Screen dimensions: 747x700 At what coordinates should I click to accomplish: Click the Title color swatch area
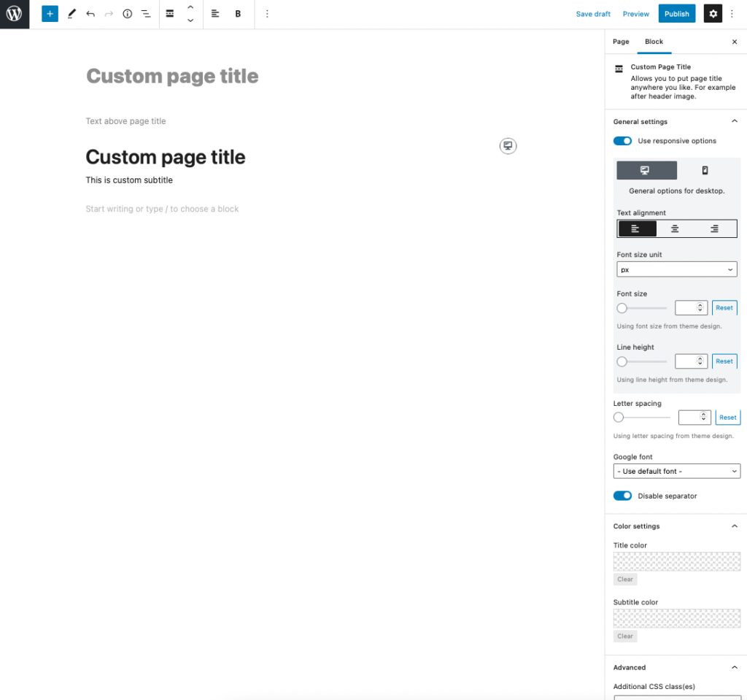point(676,561)
